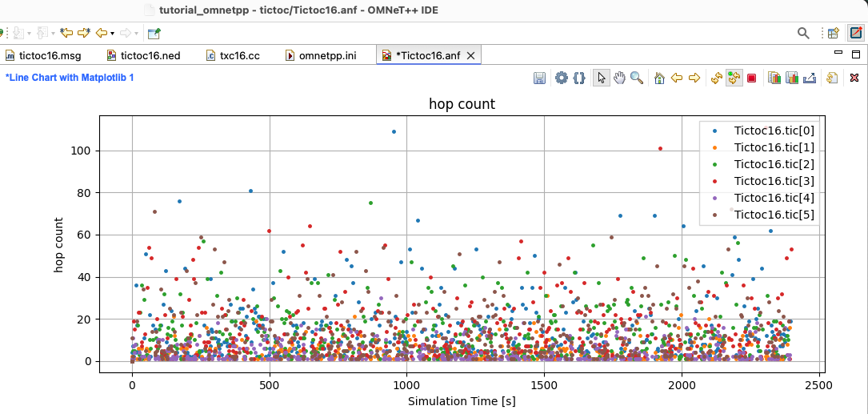Viewport: 868px width, 414px height.
Task: Open the Forward history dropdown arrow
Action: click(137, 34)
